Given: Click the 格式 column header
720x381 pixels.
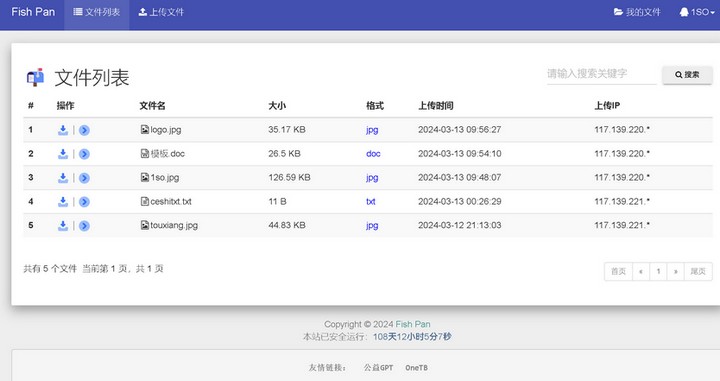Looking at the screenshot, I should coord(375,106).
